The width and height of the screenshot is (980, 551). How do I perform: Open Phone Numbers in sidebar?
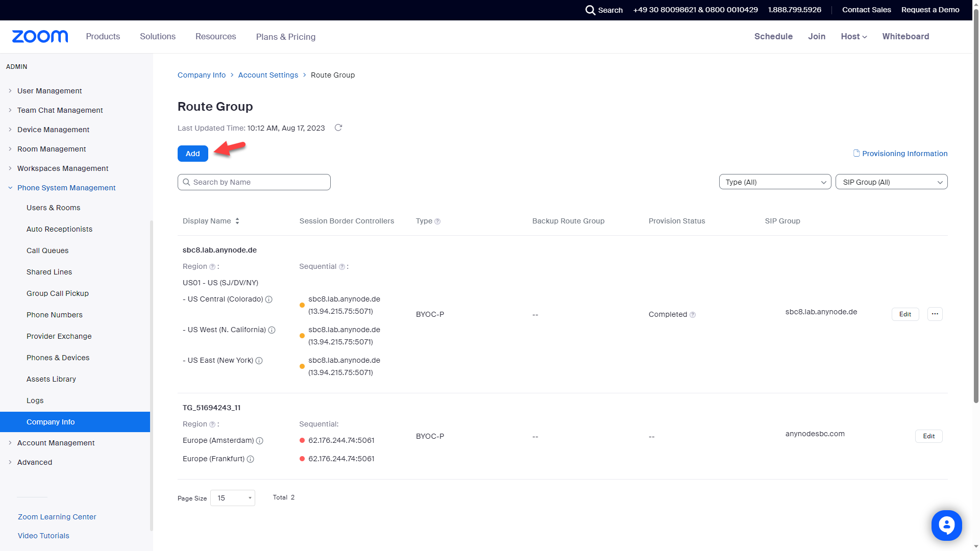click(55, 315)
